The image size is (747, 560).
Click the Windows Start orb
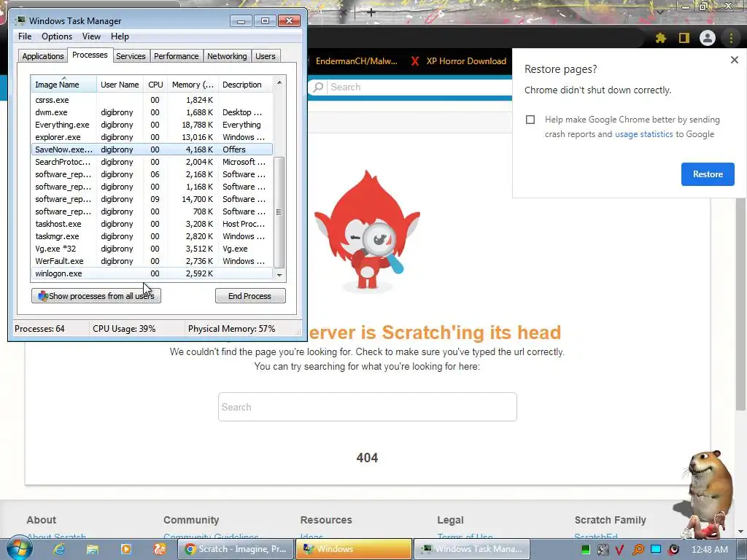pos(19,548)
